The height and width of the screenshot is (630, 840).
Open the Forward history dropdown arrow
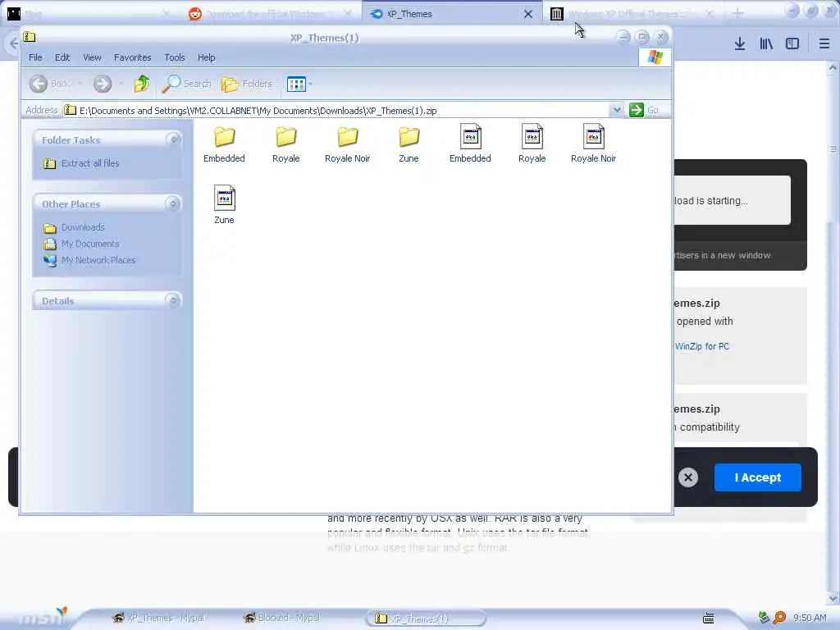pos(121,84)
